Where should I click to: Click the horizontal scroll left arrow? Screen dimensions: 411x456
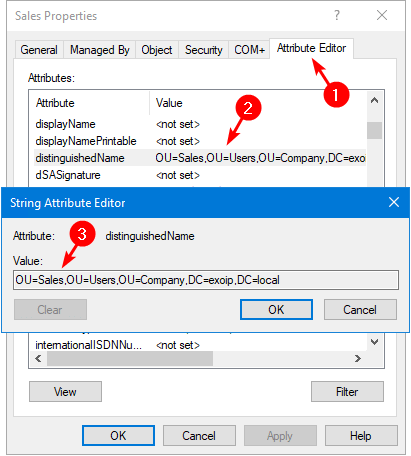click(38, 358)
